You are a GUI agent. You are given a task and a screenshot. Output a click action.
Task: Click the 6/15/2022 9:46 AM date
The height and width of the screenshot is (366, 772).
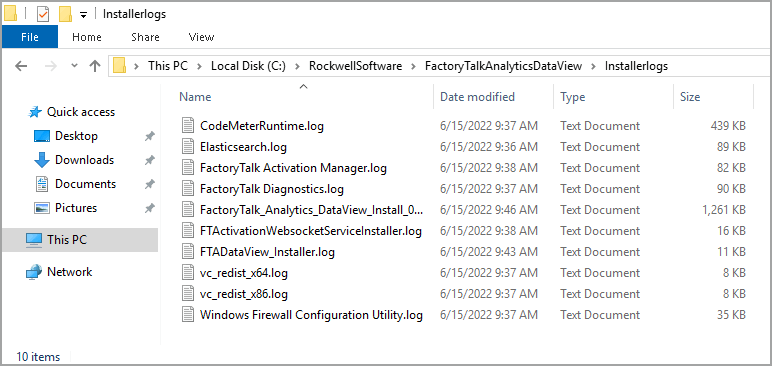click(x=489, y=210)
